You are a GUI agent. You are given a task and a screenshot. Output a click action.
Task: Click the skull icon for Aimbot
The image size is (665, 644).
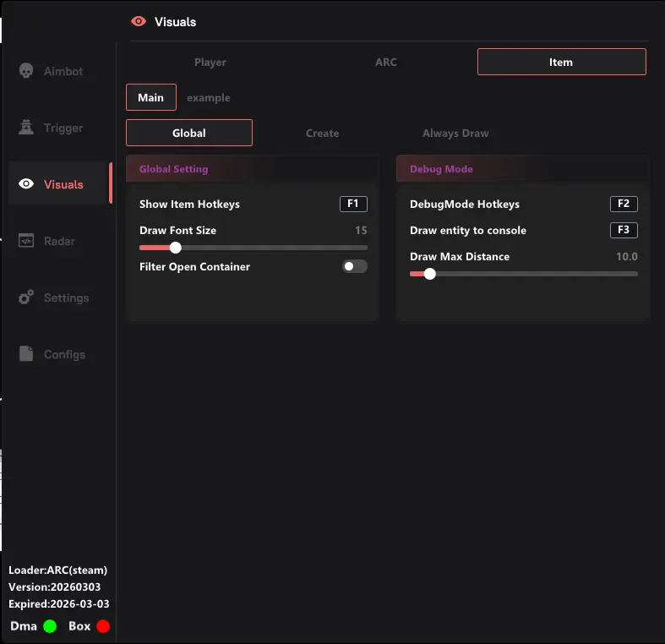[26, 71]
